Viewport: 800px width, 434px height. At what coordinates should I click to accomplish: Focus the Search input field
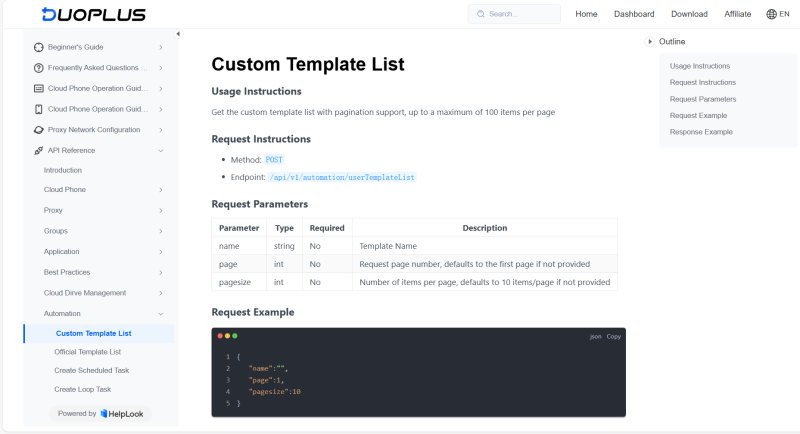point(520,14)
